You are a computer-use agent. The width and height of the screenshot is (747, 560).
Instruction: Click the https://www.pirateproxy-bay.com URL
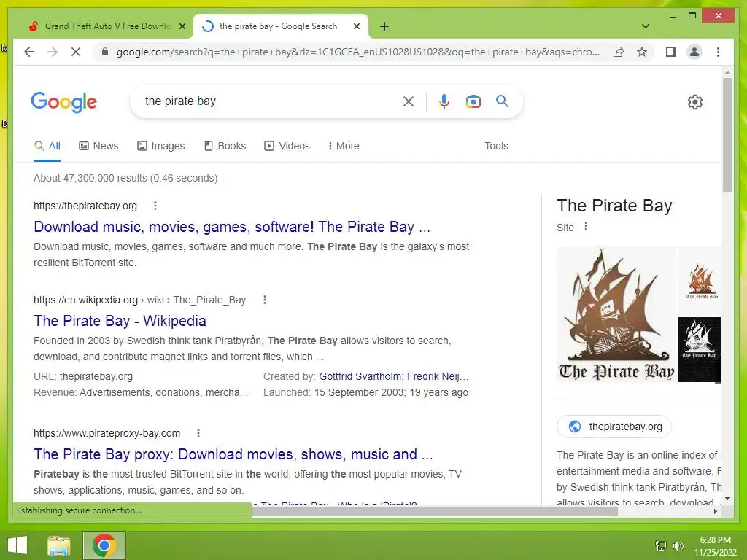click(x=107, y=433)
